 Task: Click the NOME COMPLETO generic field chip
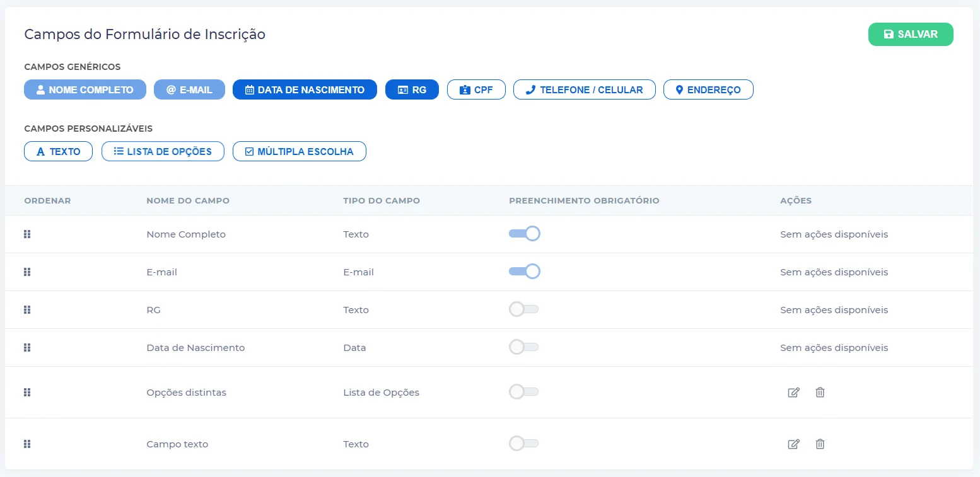click(x=85, y=89)
